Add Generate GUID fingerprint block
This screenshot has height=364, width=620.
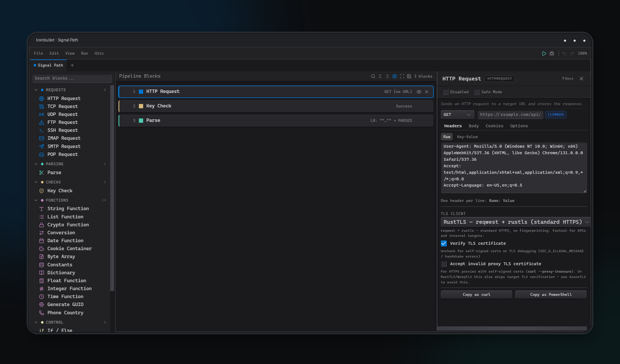pos(65,304)
